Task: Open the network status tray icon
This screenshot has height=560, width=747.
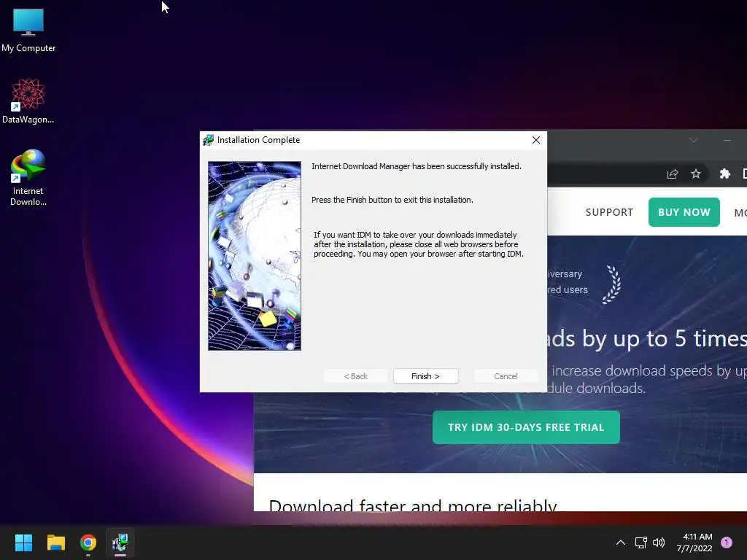Action: 640,542
